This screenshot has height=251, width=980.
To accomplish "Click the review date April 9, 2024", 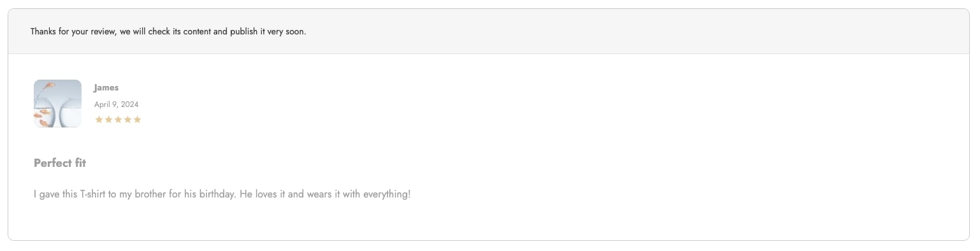I will [x=117, y=104].
